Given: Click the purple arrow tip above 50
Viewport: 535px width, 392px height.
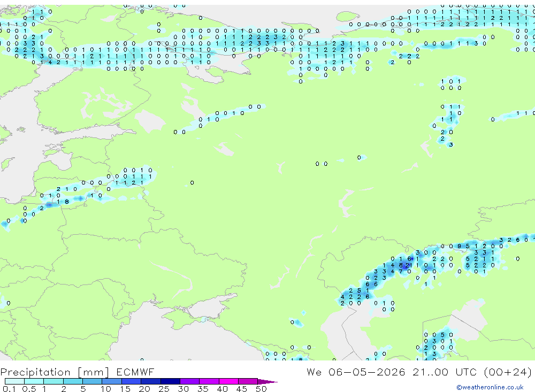Looking at the screenshot, I should tap(267, 381).
